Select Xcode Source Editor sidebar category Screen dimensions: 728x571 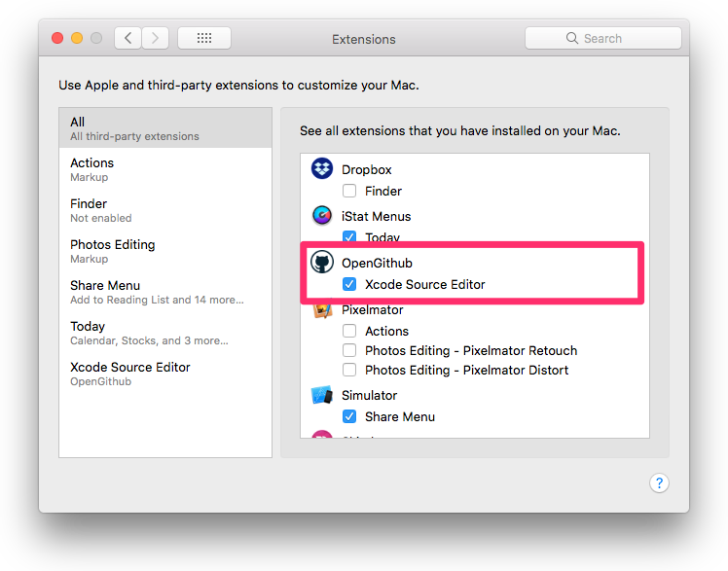pos(165,373)
